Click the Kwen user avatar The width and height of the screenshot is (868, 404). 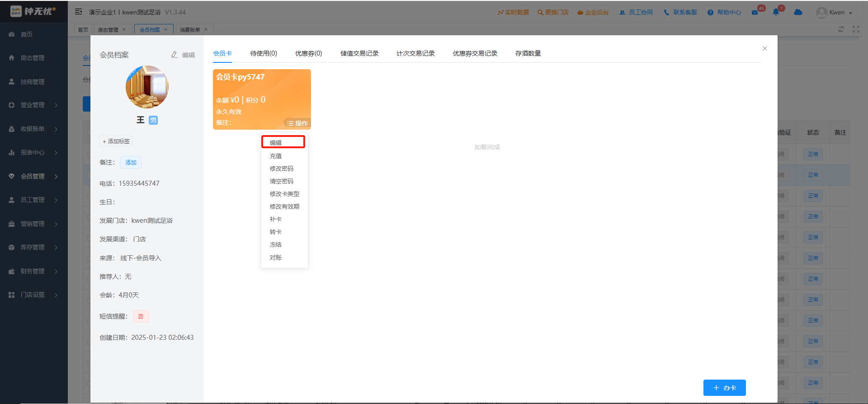(821, 13)
